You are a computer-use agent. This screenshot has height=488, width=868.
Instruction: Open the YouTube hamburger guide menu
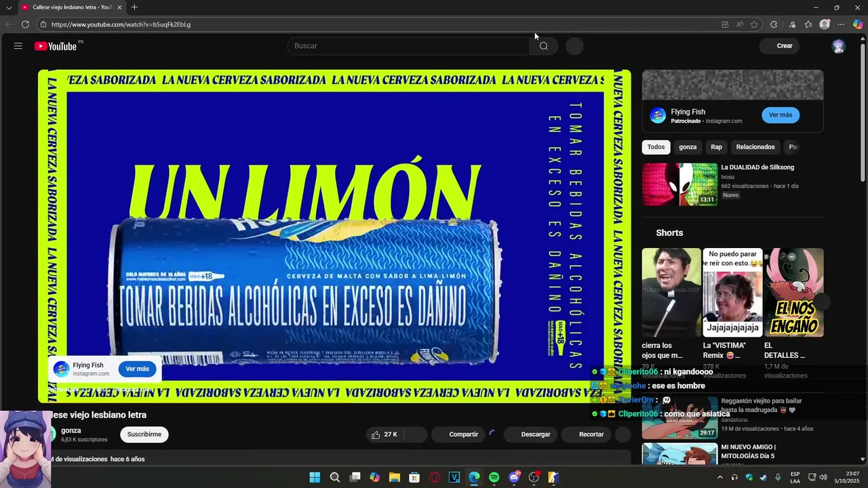pos(18,46)
